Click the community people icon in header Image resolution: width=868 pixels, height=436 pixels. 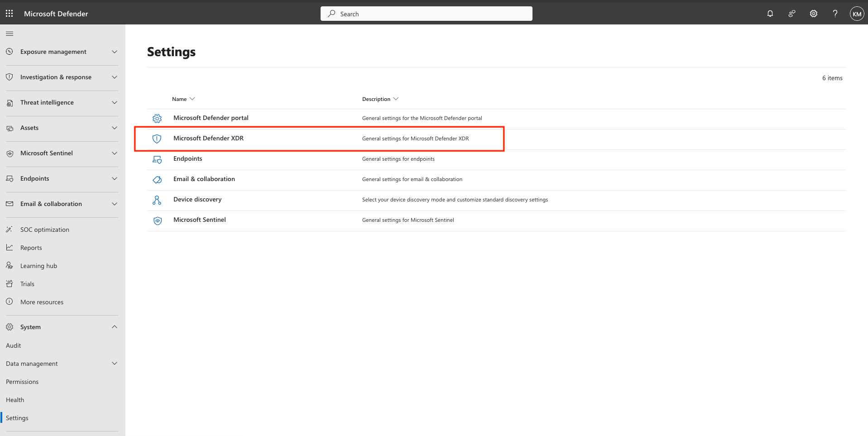point(791,14)
